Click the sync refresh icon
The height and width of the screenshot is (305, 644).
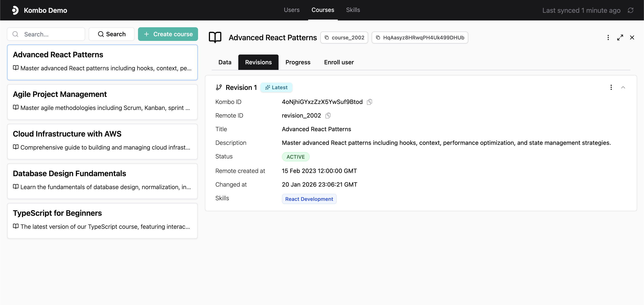tap(630, 10)
